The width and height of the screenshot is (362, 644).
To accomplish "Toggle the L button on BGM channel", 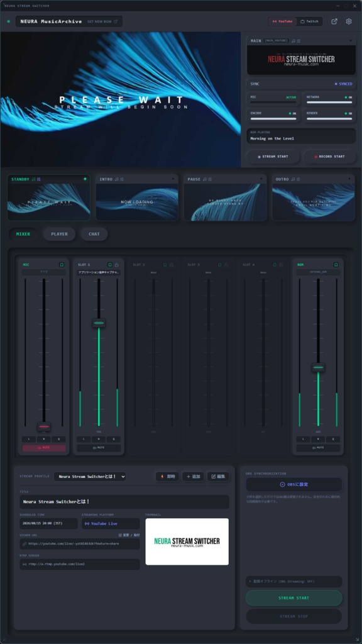I will (303, 439).
